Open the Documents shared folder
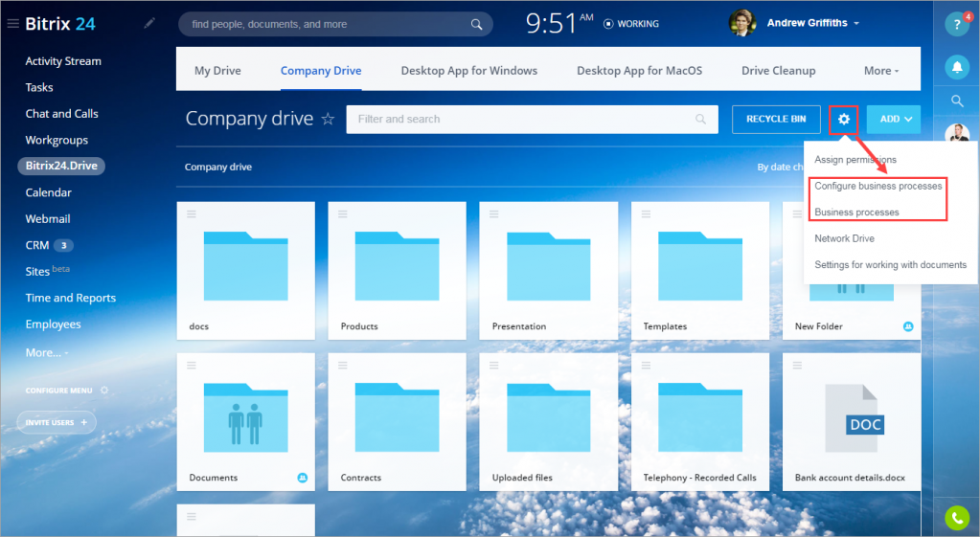980x537 pixels. pos(245,422)
